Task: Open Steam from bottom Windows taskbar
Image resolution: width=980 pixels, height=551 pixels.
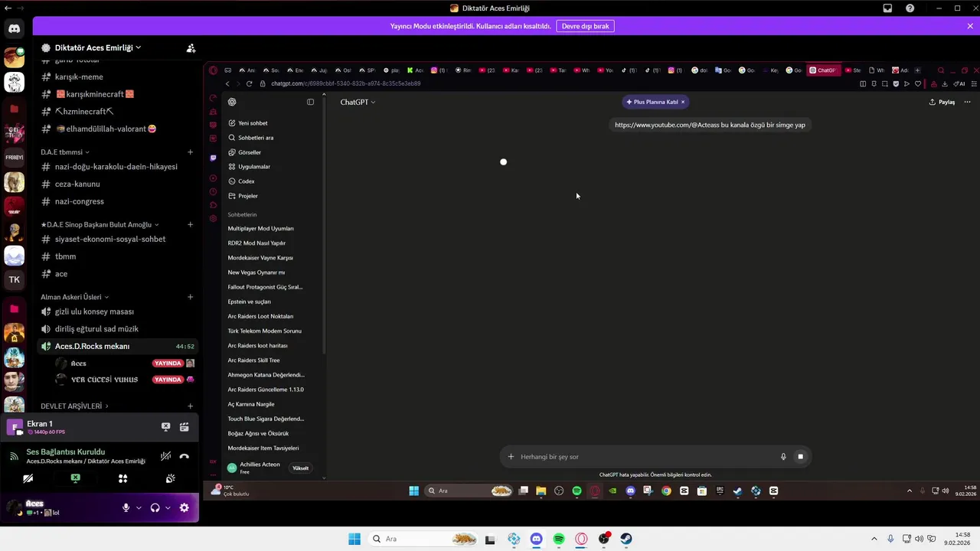Action: [x=626, y=539]
